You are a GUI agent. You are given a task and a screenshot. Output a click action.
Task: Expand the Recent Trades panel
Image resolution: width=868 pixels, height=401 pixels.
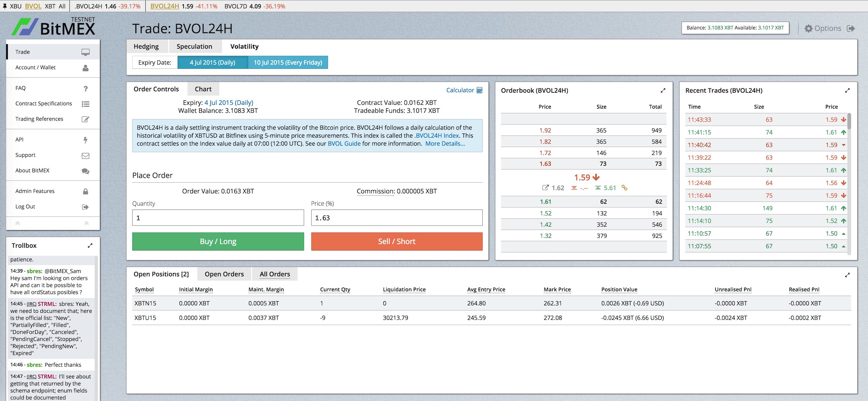coord(847,90)
